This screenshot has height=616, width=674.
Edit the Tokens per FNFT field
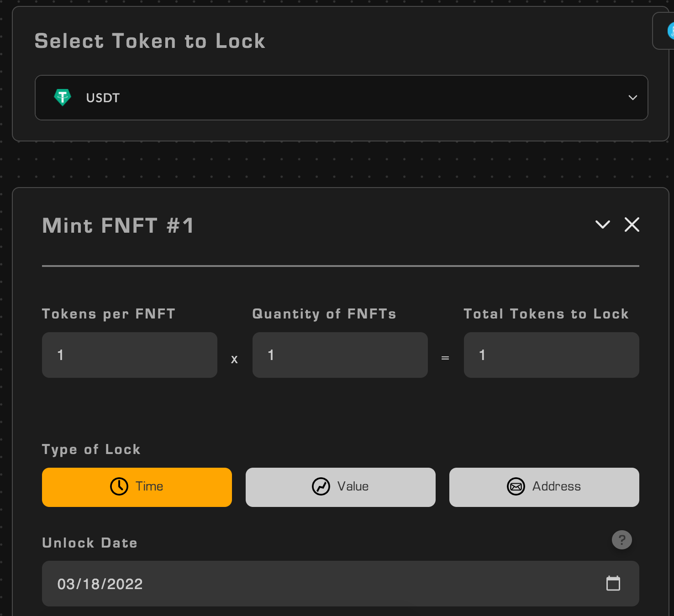click(x=129, y=355)
